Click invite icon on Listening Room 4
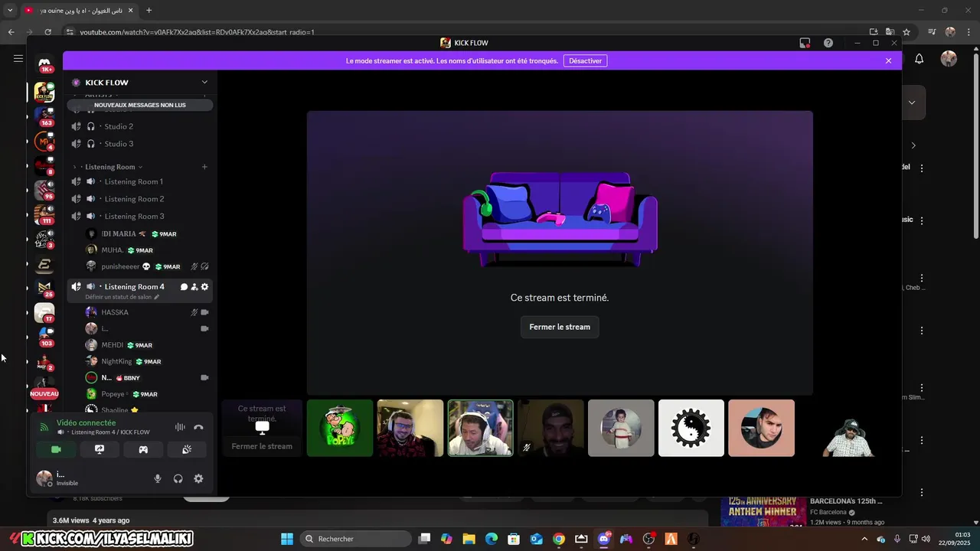 194,287
